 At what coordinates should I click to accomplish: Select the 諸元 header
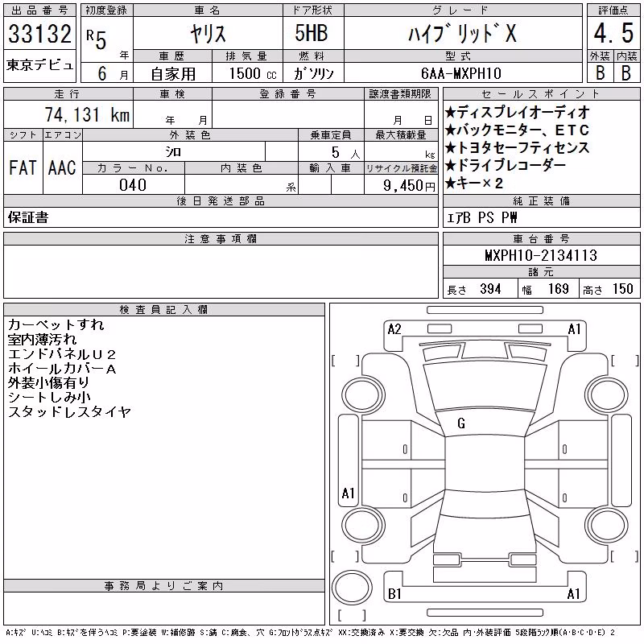point(541,272)
